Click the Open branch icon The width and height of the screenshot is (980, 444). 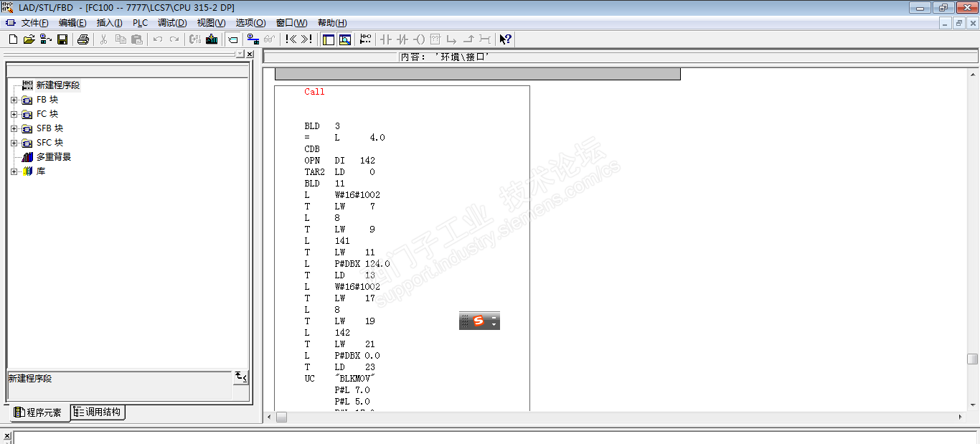pyautogui.click(x=451, y=39)
